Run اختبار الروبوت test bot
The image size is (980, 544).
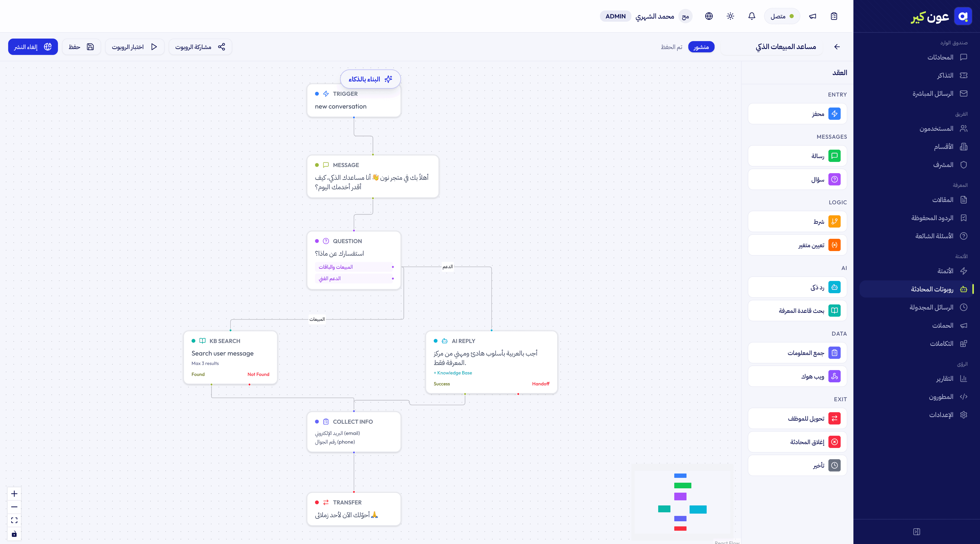[135, 46]
